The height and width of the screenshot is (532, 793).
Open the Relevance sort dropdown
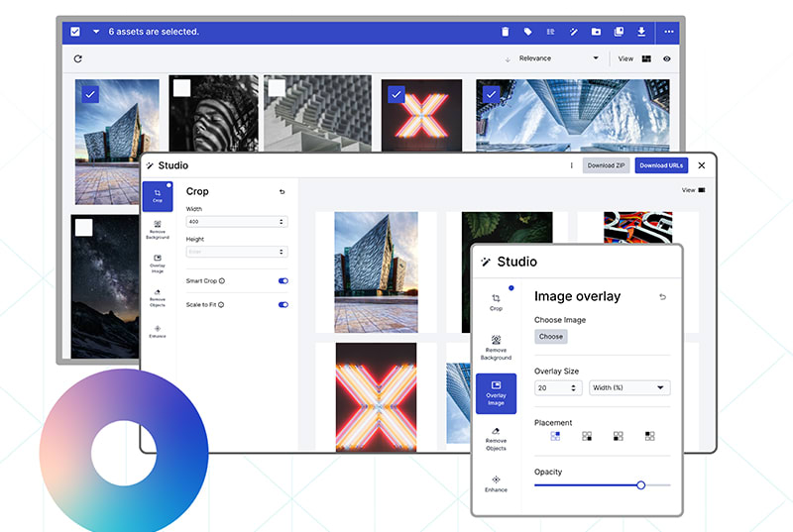click(555, 58)
